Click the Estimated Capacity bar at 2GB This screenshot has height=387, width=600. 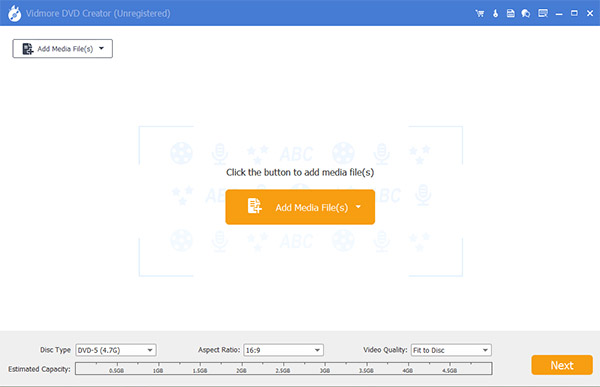click(242, 368)
